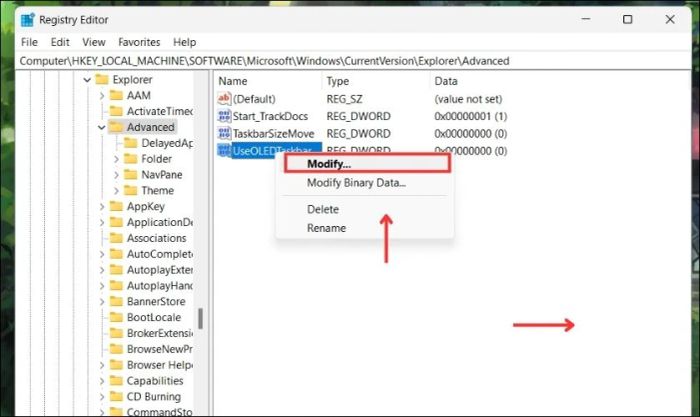Viewport: 700px width, 417px height.
Task: Expand the Theme subkey
Action: pyautogui.click(x=116, y=191)
